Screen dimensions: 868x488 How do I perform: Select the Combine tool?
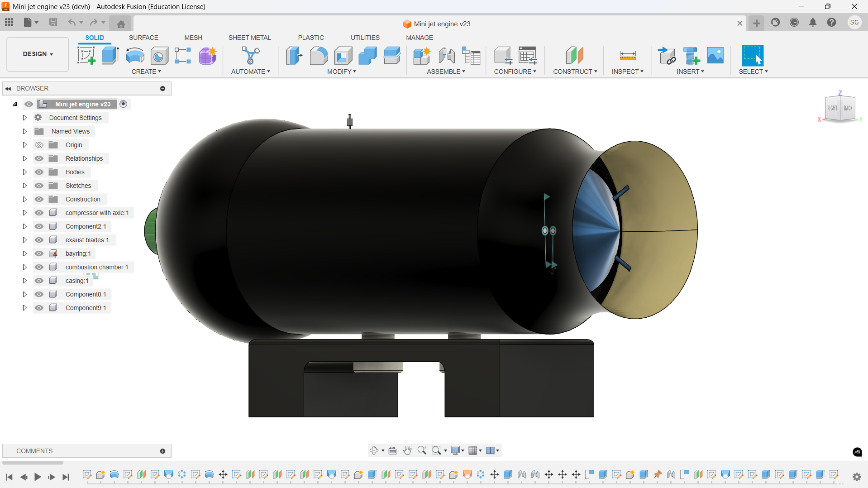click(x=367, y=56)
